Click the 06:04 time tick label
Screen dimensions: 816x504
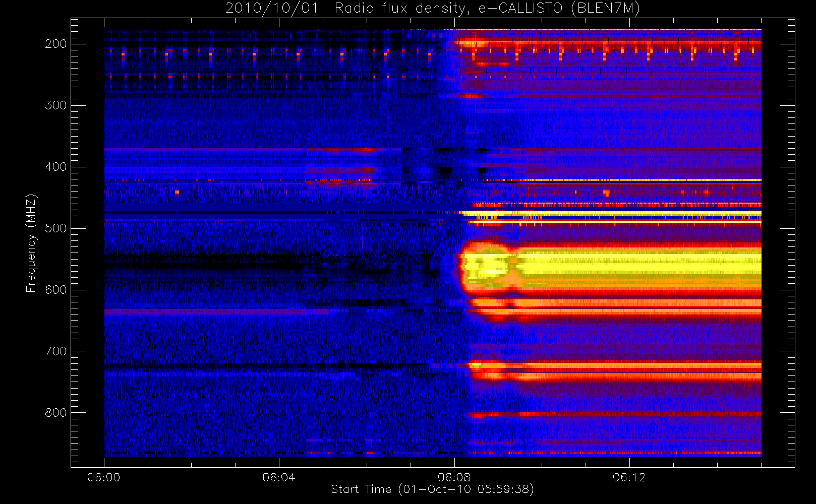(279, 477)
